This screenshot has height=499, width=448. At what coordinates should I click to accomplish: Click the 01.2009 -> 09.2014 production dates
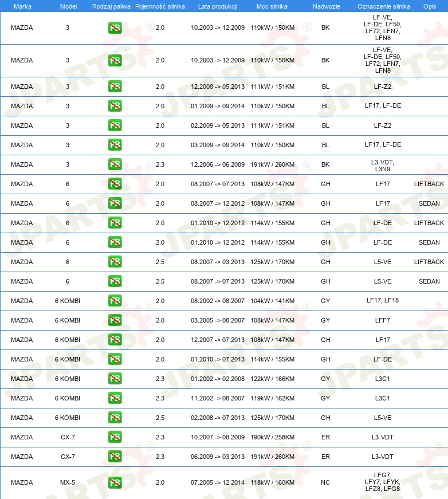pyautogui.click(x=218, y=106)
